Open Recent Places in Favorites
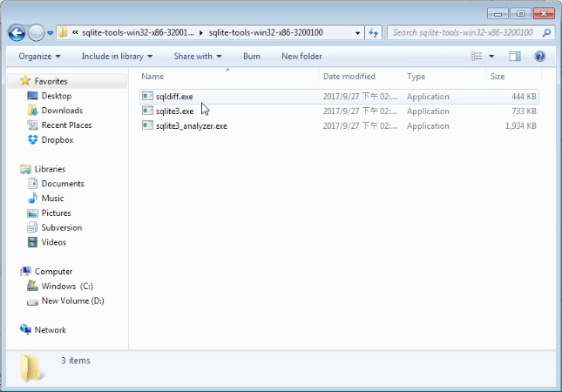Image resolution: width=562 pixels, height=392 pixels. pos(66,125)
